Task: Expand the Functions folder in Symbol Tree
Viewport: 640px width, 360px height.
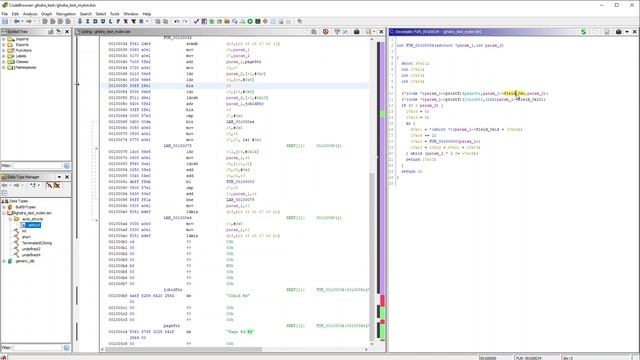Action: pos(4,50)
